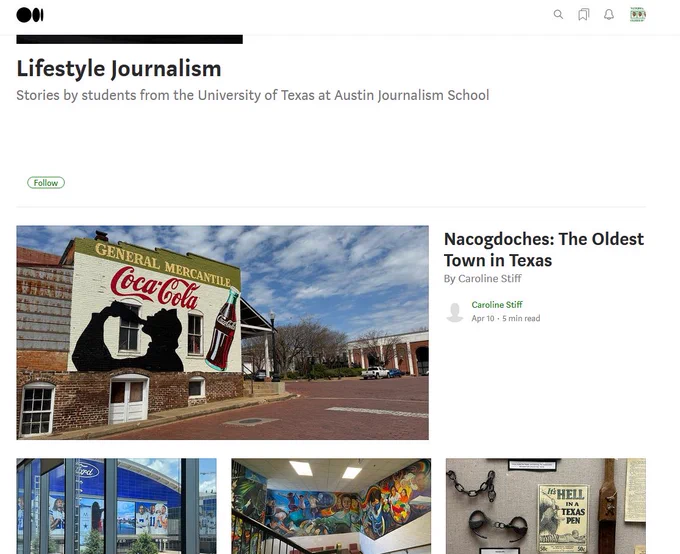Open the Lifestyle Journalism publication title
680x554 pixels.
119,69
